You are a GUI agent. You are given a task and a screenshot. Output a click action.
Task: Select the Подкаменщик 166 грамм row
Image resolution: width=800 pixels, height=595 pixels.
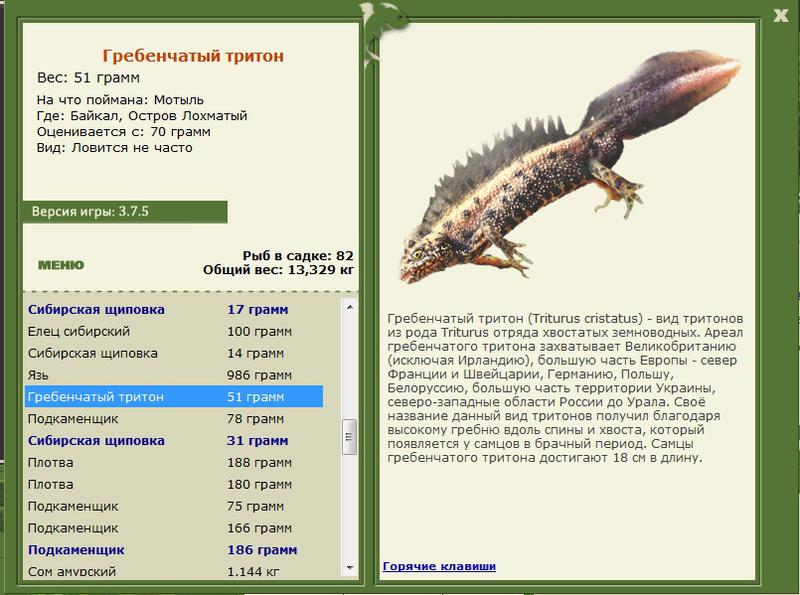coord(174,528)
